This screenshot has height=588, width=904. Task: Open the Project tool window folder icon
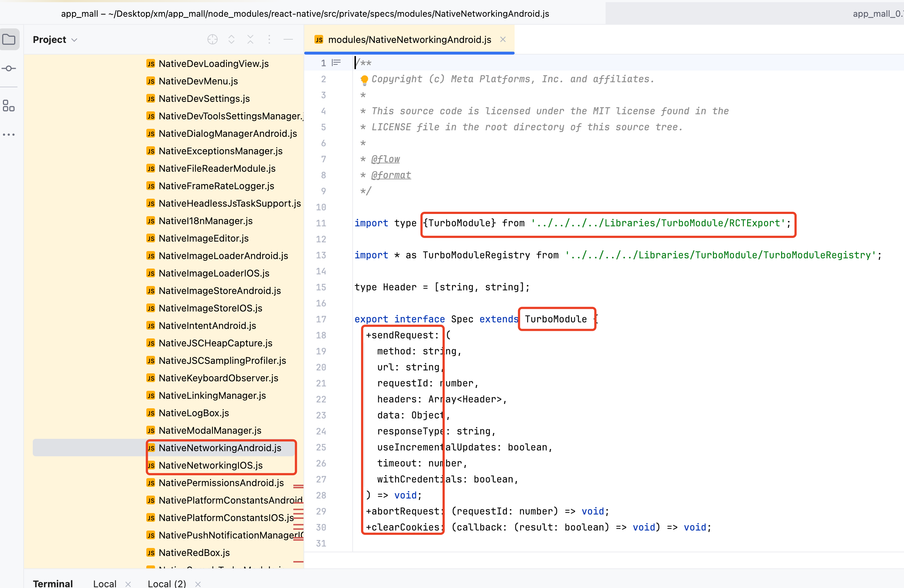click(9, 40)
